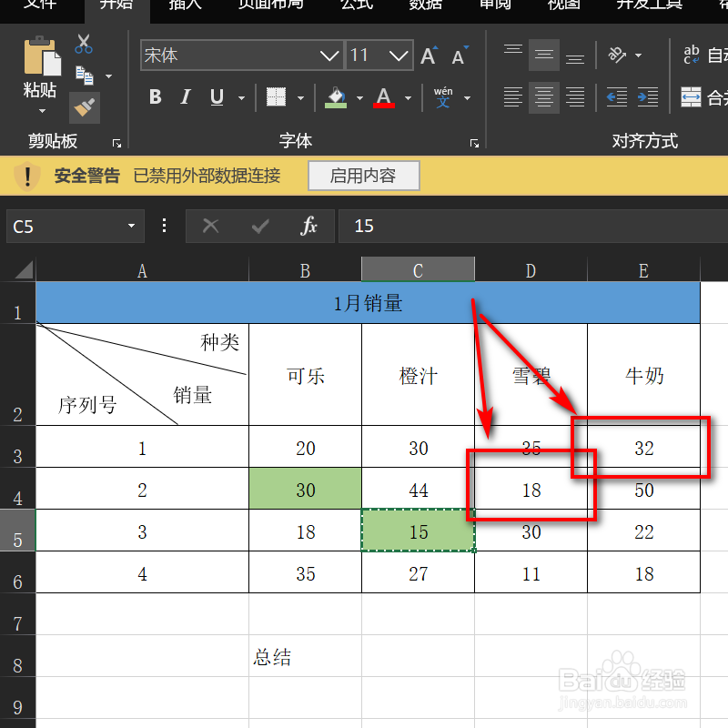This screenshot has height=728, width=728.
Task: Switch to the 插入 ribbon tab
Action: click(185, 5)
